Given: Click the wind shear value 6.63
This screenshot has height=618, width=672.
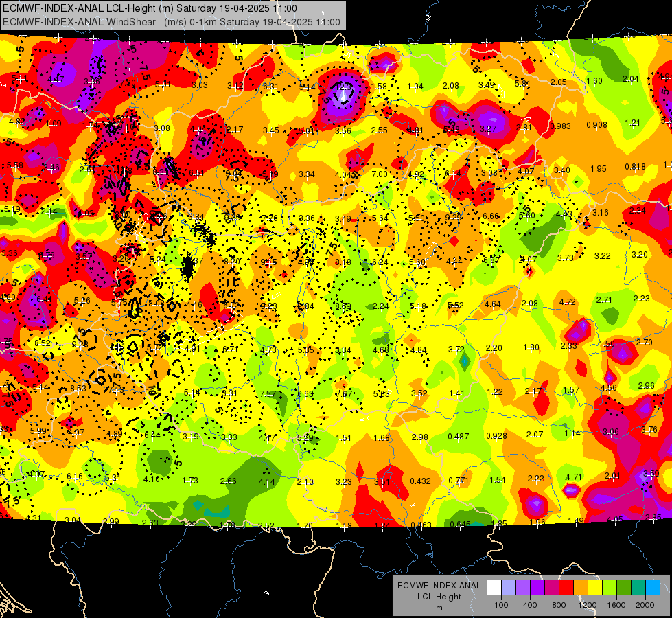Looking at the screenshot, I should pos(305,394).
